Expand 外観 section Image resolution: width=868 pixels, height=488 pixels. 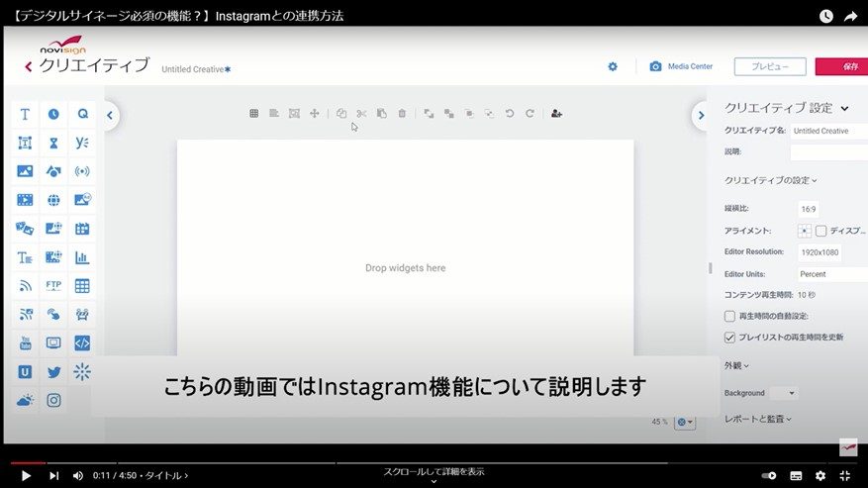coord(736,365)
